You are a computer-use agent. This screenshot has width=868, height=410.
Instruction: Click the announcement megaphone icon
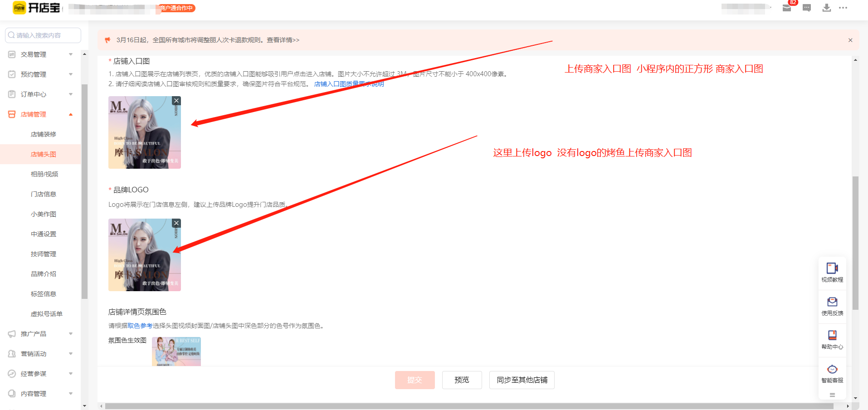coord(107,40)
